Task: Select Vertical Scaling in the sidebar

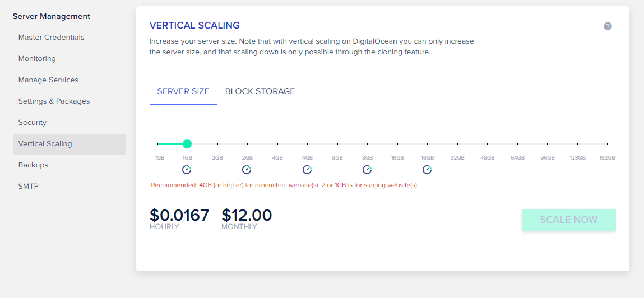Action: click(45, 144)
